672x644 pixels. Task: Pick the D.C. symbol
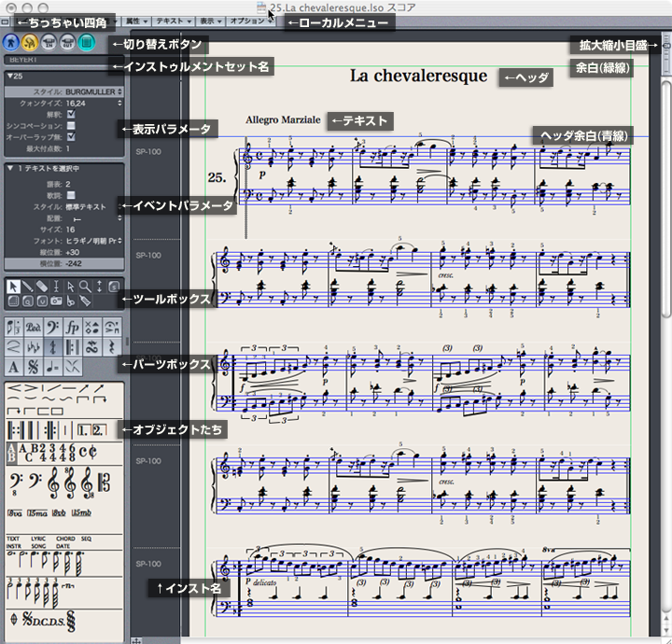coord(40,621)
